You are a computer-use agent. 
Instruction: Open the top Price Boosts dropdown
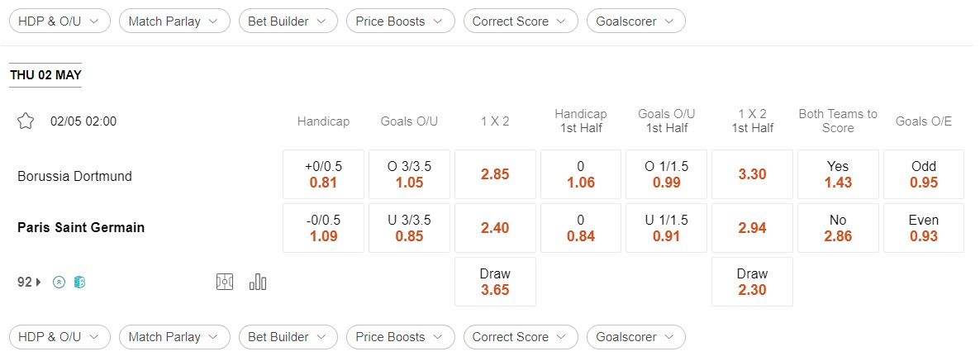(401, 21)
